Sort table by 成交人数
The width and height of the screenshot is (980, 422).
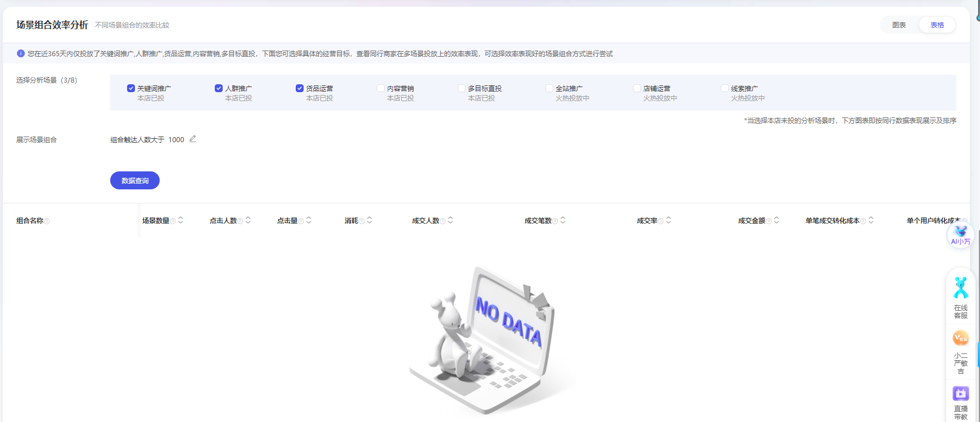click(450, 220)
